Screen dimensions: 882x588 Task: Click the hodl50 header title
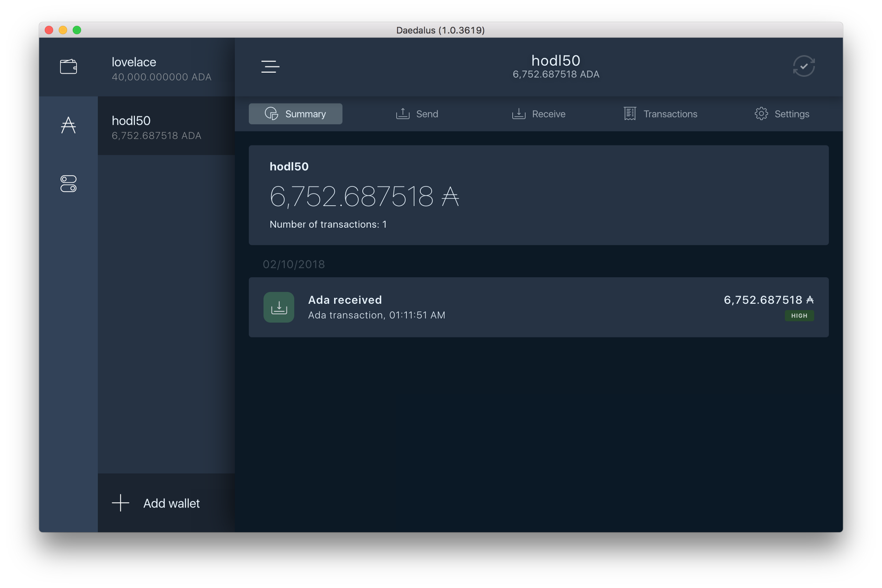pos(556,61)
